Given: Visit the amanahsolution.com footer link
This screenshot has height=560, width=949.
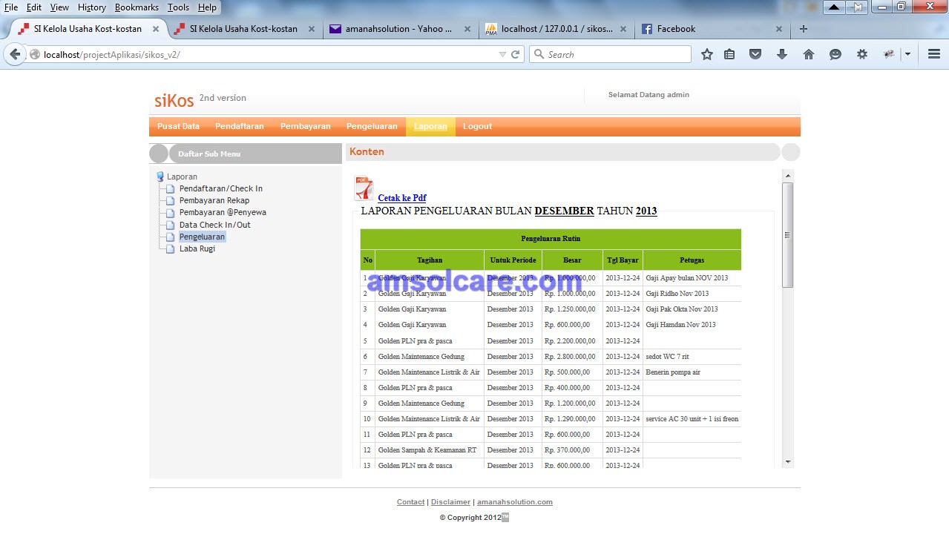Looking at the screenshot, I should (515, 502).
